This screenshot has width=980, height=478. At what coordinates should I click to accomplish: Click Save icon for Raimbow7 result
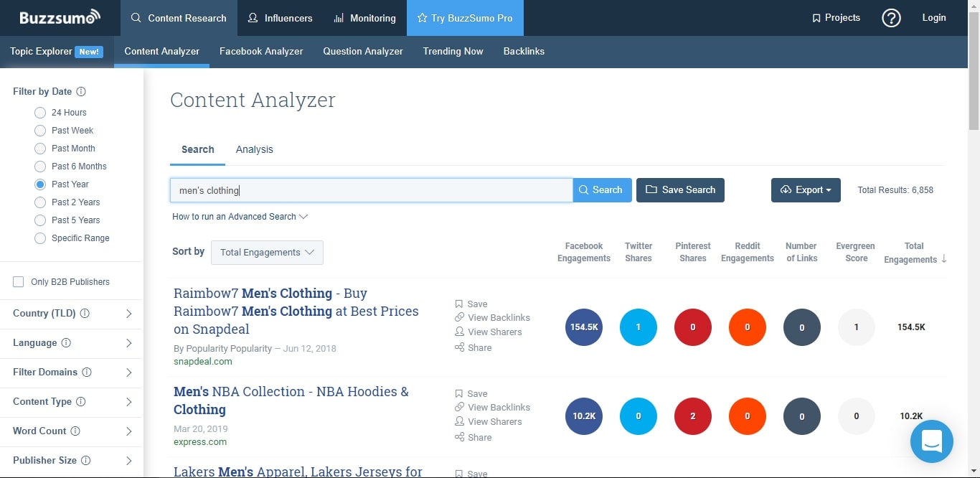click(x=459, y=304)
